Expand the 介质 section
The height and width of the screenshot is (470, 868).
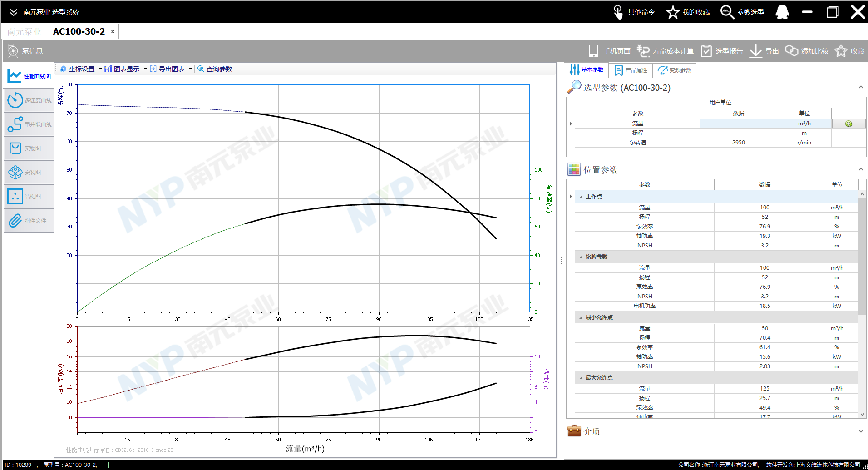click(861, 431)
